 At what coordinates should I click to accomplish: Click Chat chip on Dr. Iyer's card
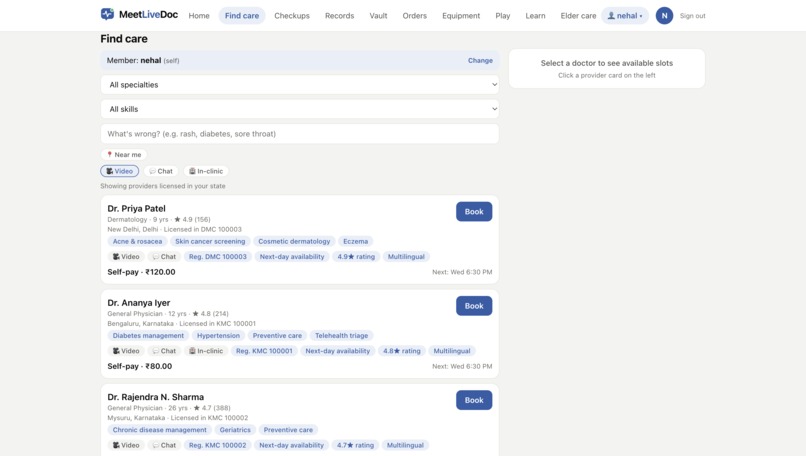coord(164,351)
